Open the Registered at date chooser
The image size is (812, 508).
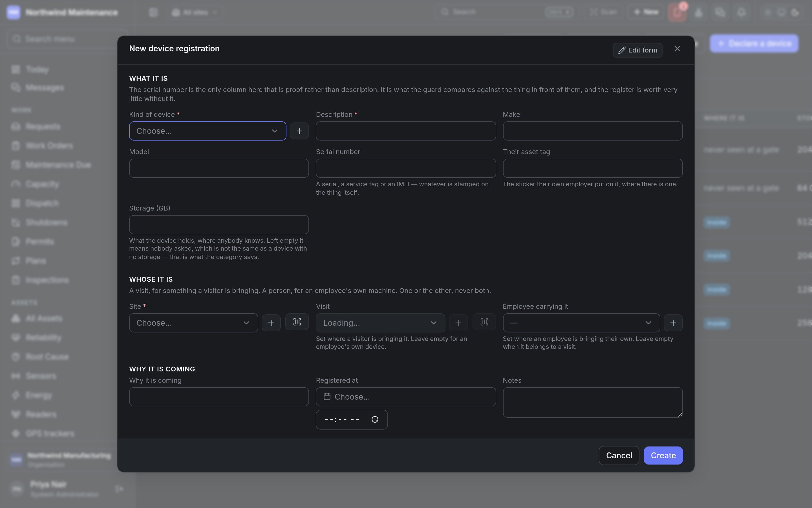pos(406,397)
